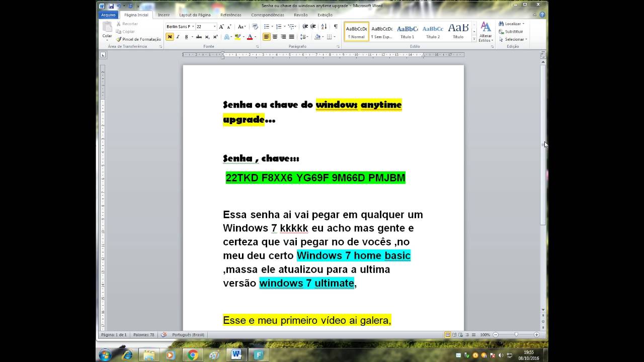Apply strikethrough formatting (abc icon)
Image resolution: width=644 pixels, height=362 pixels.
[199, 37]
